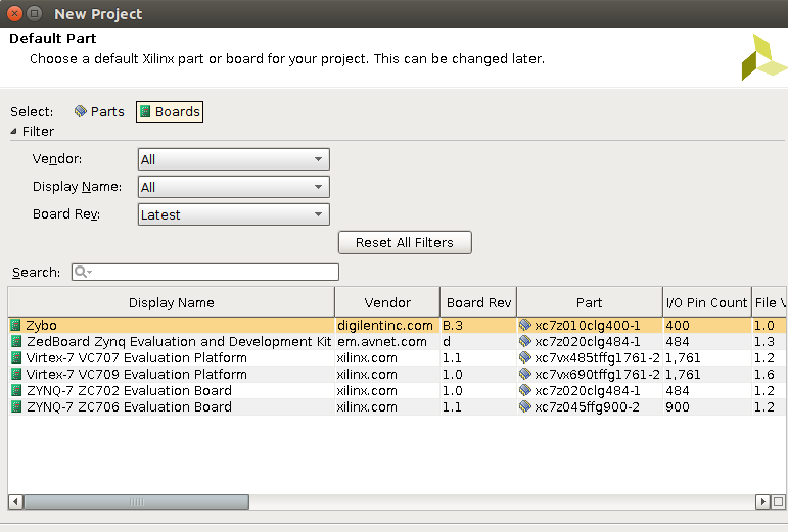Click part icon in ZedBoard row
The height and width of the screenshot is (532, 788).
[525, 341]
